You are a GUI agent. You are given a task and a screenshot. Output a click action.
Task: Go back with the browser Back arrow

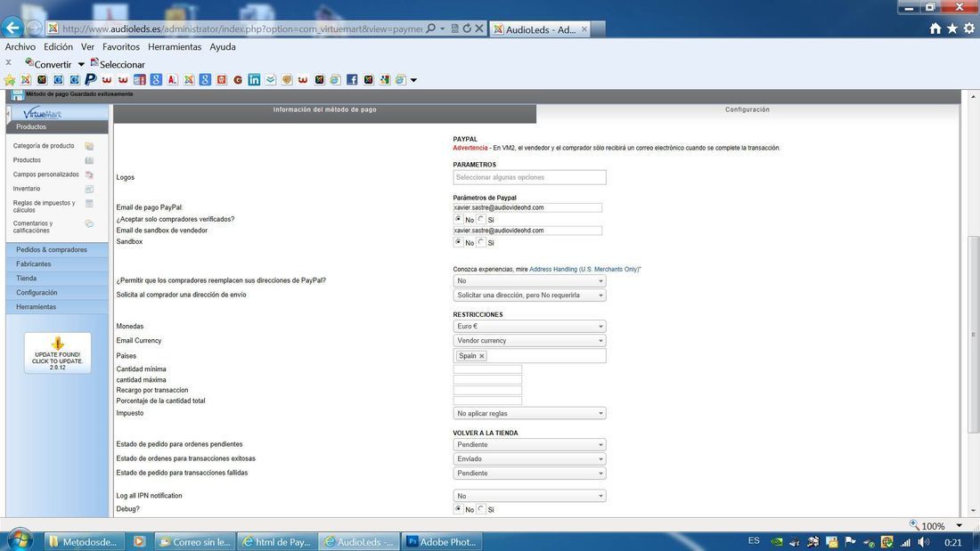12,28
